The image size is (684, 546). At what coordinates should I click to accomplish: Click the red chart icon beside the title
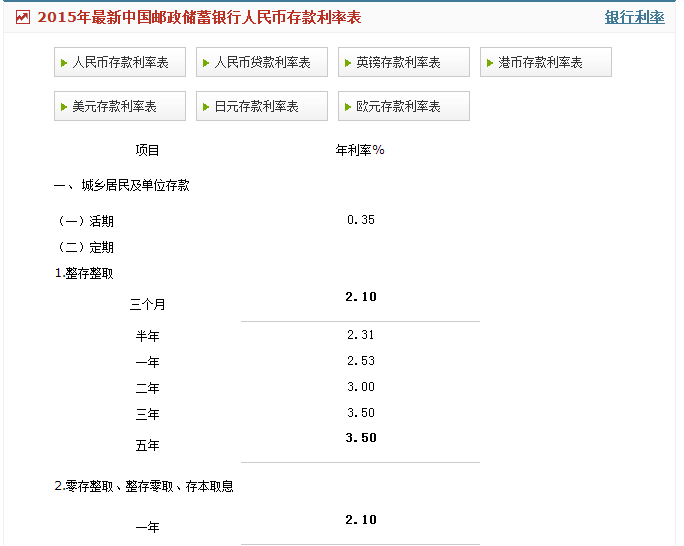click(x=23, y=17)
